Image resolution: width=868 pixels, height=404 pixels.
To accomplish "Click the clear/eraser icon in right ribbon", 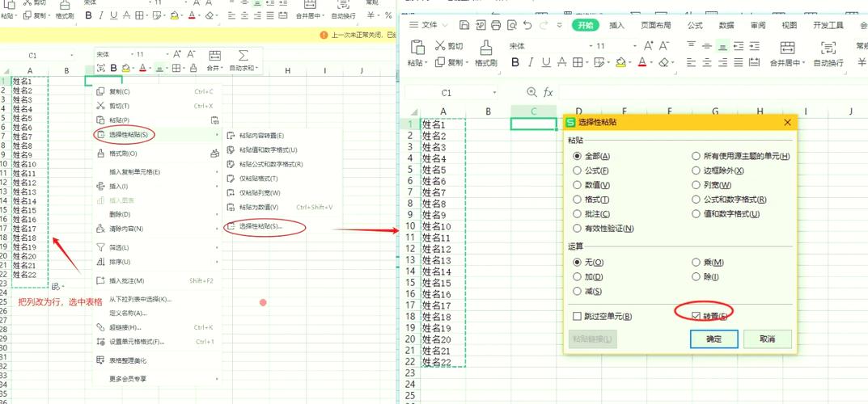I will 663,62.
